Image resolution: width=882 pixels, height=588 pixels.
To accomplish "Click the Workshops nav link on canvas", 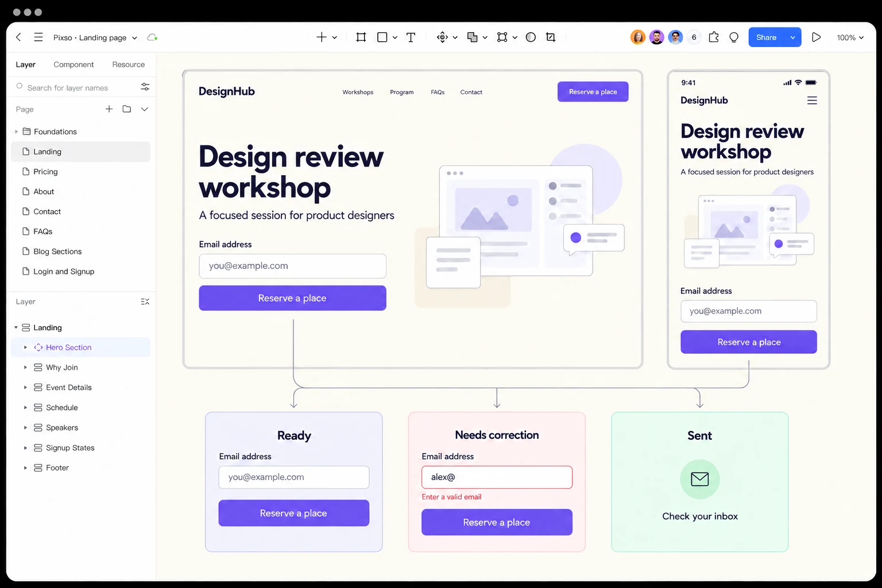I will pyautogui.click(x=358, y=92).
